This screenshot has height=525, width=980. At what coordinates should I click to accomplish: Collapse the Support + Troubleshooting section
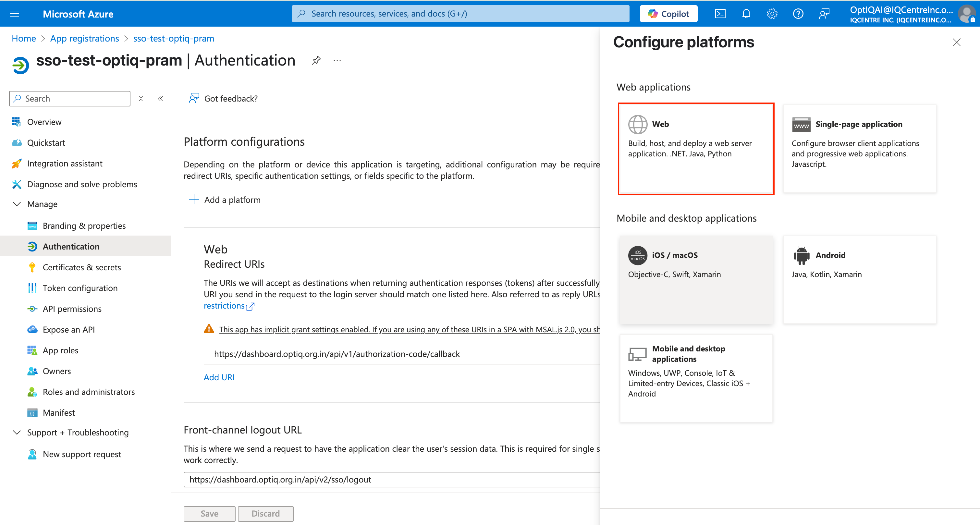17,433
